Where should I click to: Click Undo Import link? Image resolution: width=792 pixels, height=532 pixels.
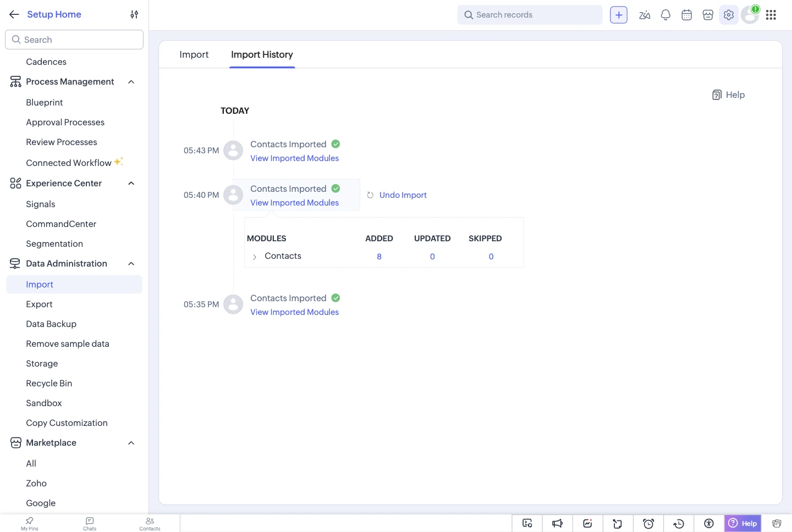tap(403, 195)
